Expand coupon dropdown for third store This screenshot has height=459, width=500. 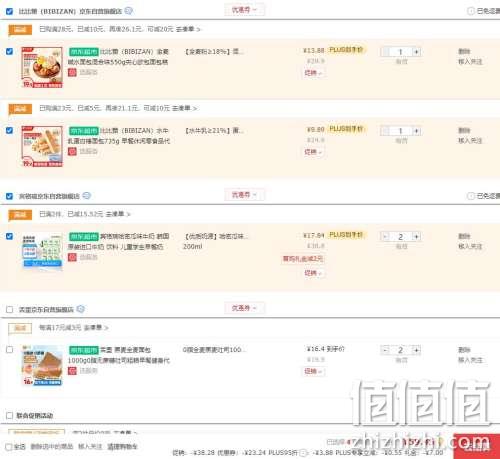(244, 308)
